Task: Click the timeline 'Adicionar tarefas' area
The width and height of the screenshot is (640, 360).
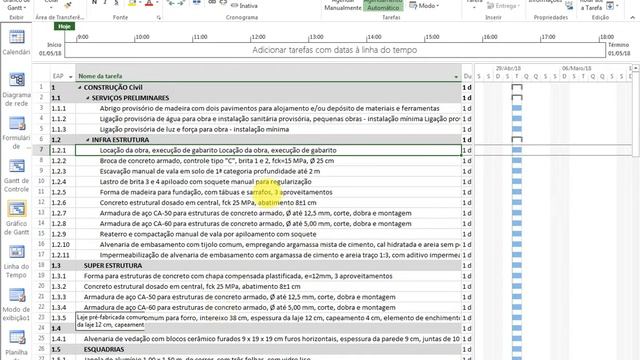Action: coord(335,50)
